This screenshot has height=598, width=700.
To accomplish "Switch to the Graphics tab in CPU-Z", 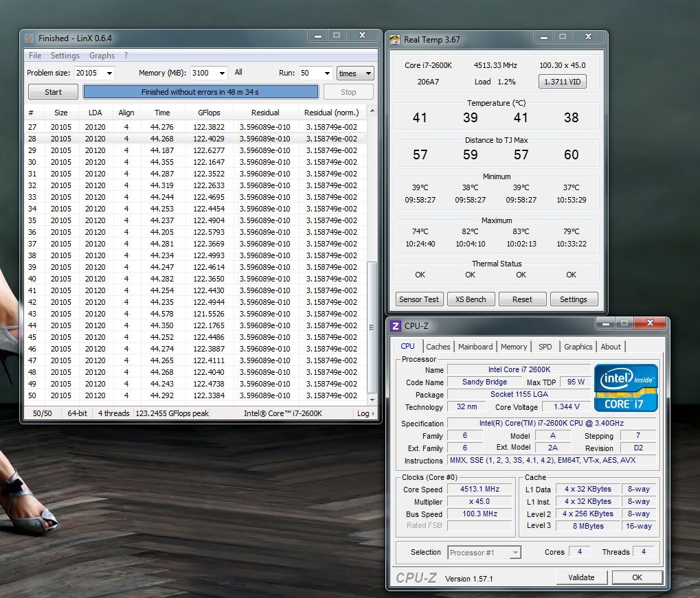I will 578,347.
